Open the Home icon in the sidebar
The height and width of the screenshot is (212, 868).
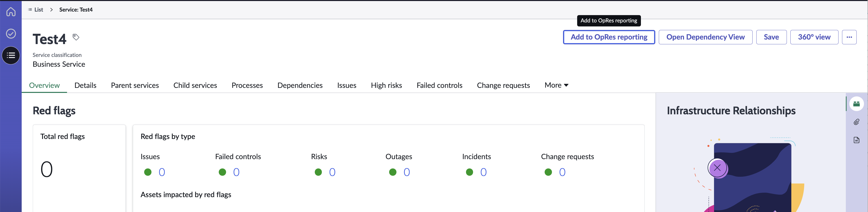11,12
